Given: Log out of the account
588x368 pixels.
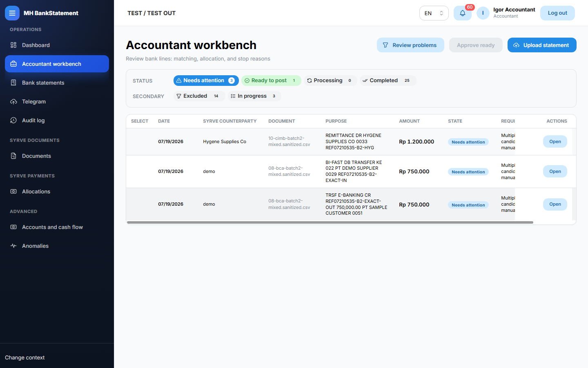Looking at the screenshot, I should [557, 13].
